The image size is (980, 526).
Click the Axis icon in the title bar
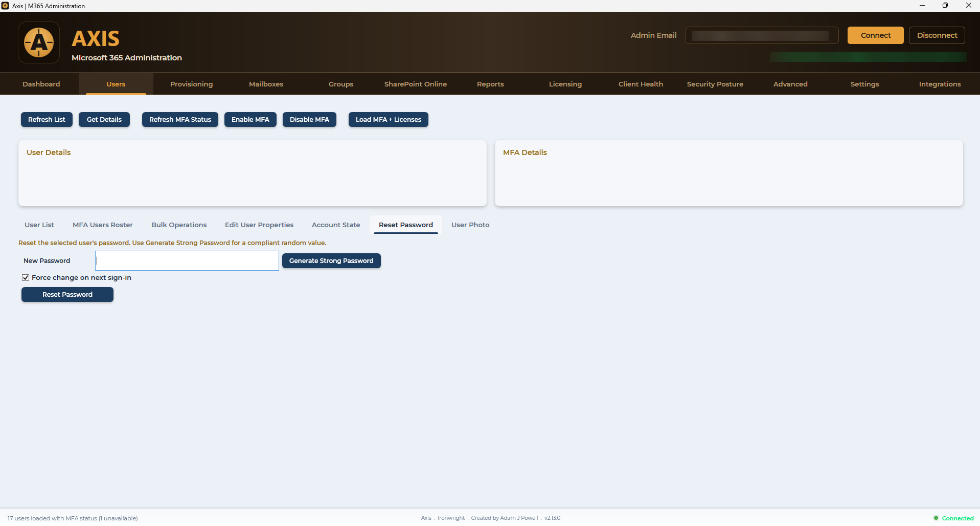coord(5,6)
